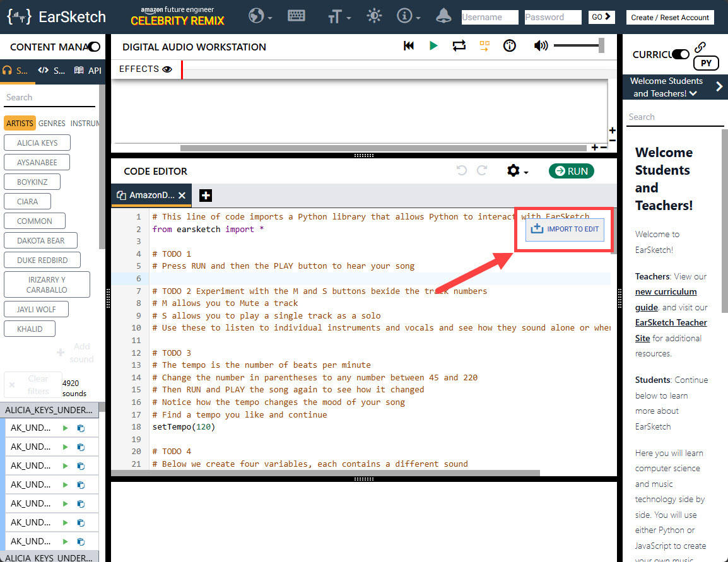This screenshot has width=728, height=562.
Task: Click the Import to Edit button
Action: (x=565, y=229)
